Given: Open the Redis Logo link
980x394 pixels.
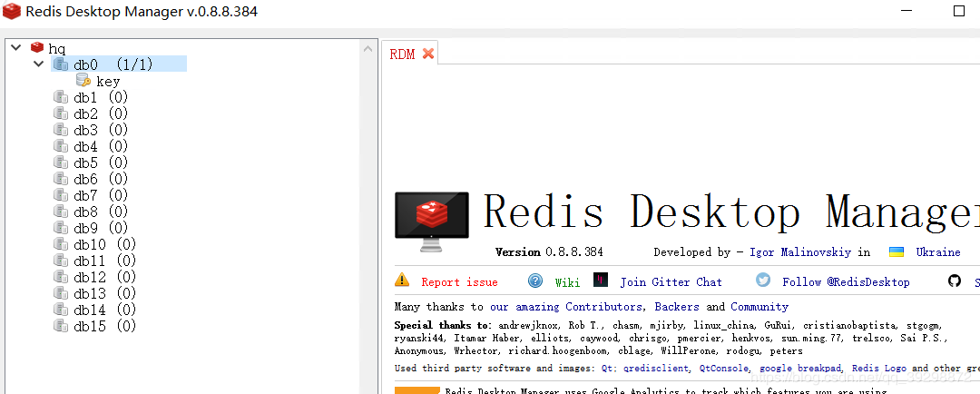Looking at the screenshot, I should click(879, 369).
